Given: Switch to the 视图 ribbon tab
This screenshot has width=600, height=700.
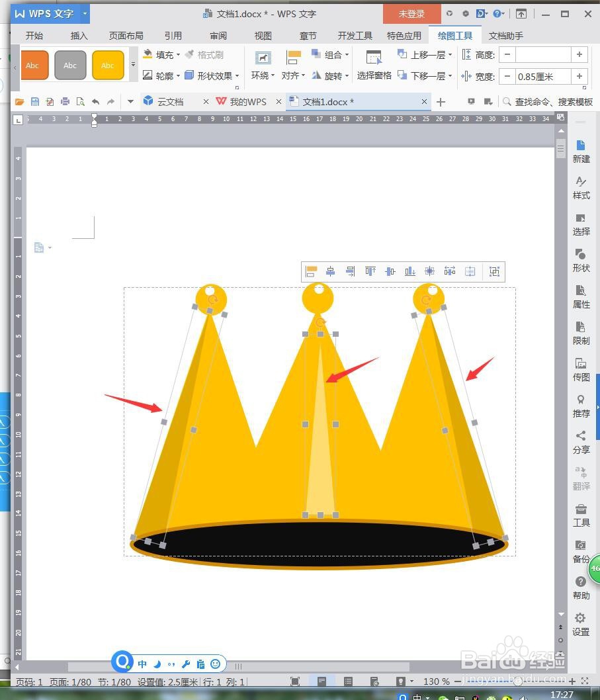Looking at the screenshot, I should click(263, 36).
